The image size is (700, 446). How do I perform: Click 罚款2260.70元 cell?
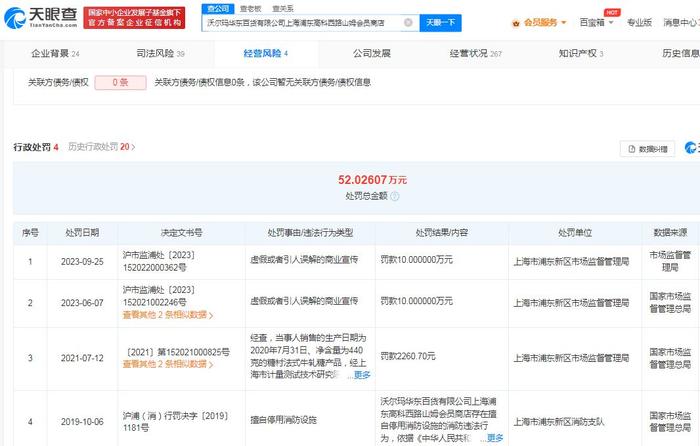[x=408, y=356]
